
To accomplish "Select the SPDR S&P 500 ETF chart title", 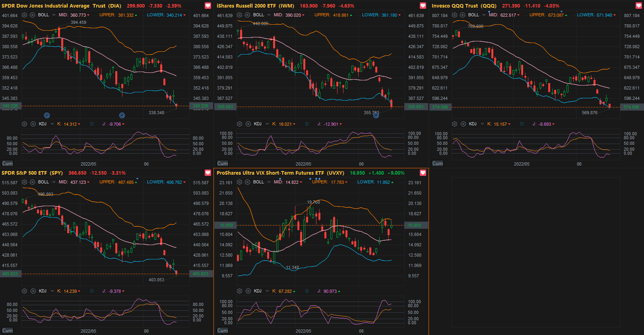I will tap(32, 173).
